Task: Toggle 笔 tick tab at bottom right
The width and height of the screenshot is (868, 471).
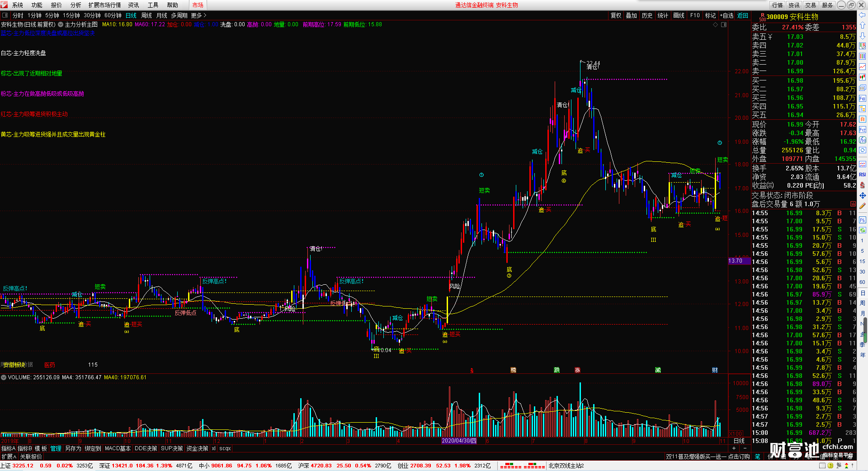Action: tap(758, 457)
